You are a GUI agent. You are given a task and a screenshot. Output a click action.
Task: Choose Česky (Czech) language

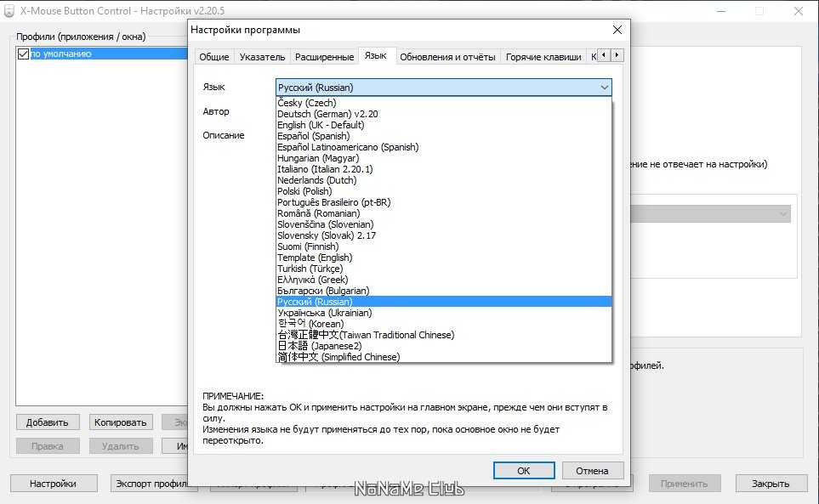pyautogui.click(x=443, y=103)
